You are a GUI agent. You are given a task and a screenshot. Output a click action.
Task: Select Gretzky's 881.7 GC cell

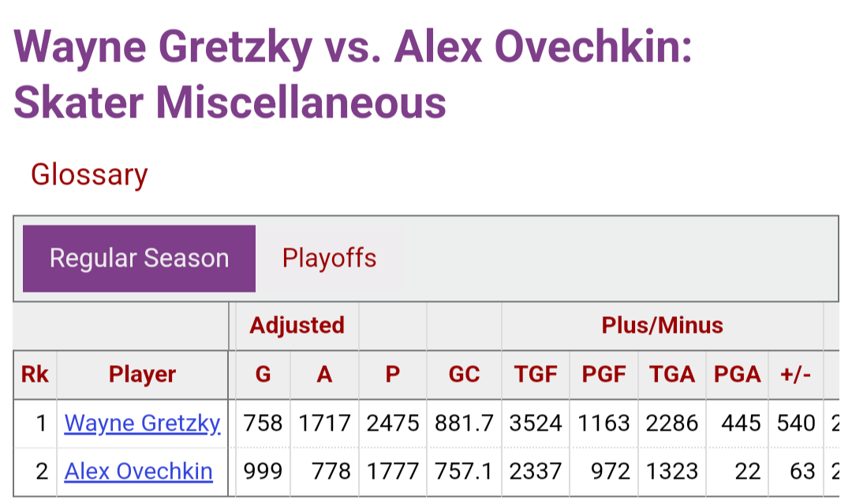(x=464, y=423)
